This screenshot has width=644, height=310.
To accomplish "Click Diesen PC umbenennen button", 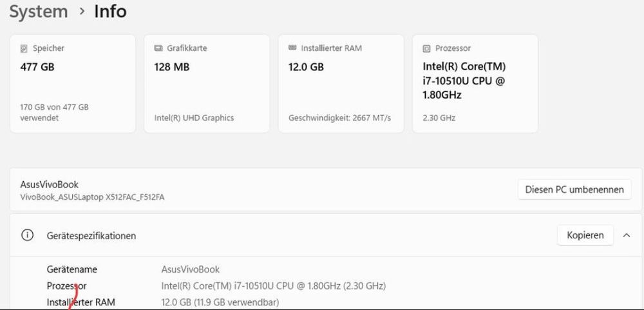I will click(574, 189).
